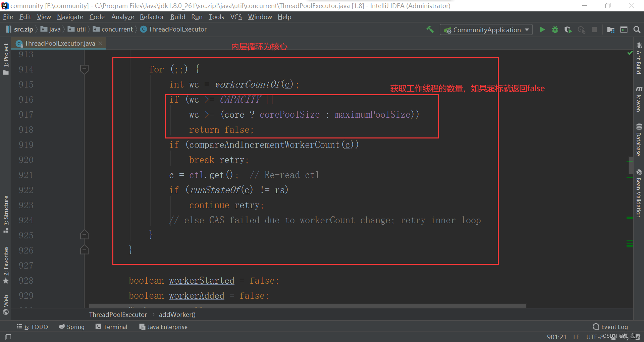The image size is (644, 342).
Task: Toggle the Favorites tool window
Action: pyautogui.click(x=6, y=265)
